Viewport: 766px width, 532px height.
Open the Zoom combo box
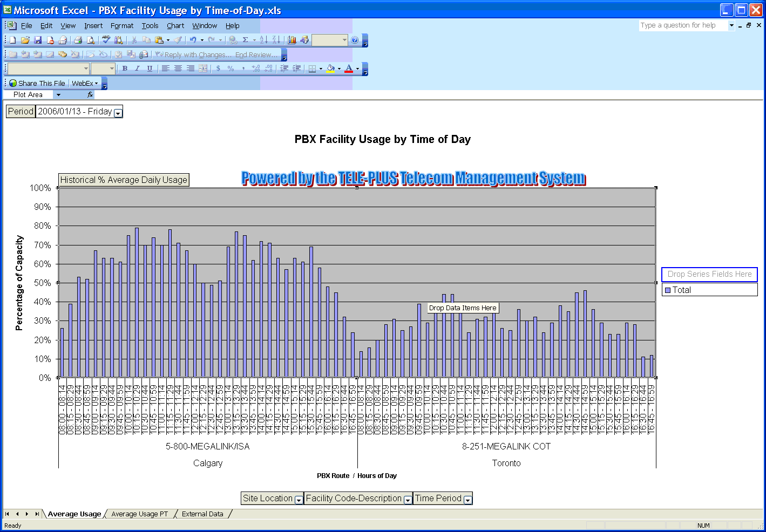330,40
